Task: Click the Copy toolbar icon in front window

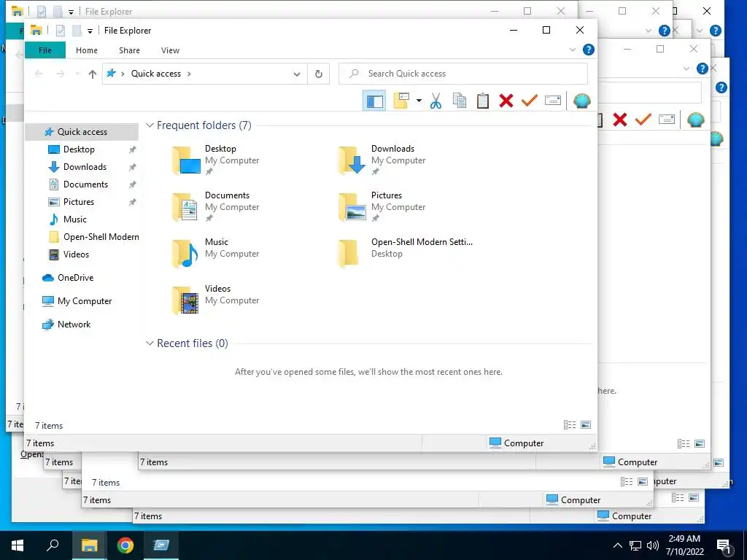Action: (x=460, y=101)
